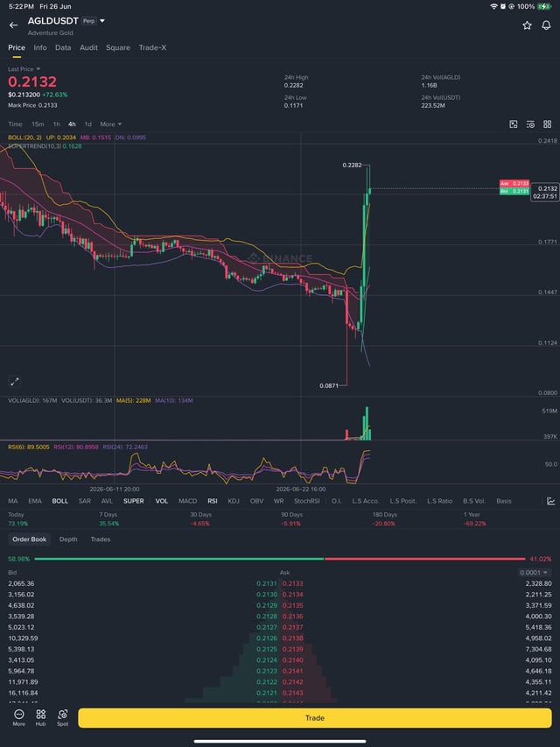The height and width of the screenshot is (747, 560).
Task: Enable the OBV sub-indicator
Action: [256, 501]
